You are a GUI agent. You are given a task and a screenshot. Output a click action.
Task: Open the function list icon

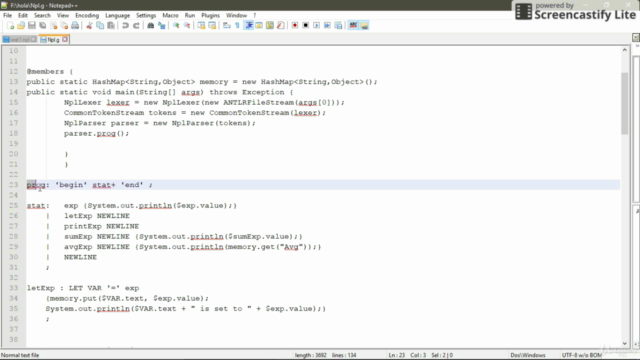(280, 26)
